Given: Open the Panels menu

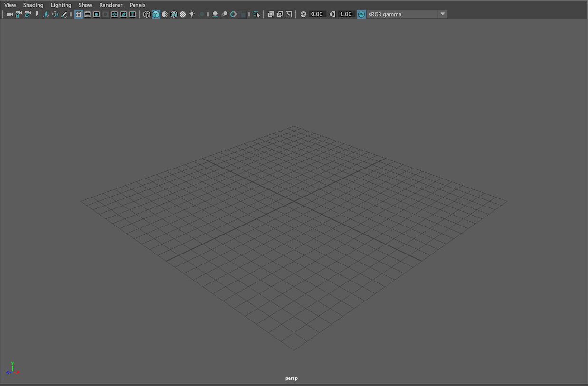Looking at the screenshot, I should 137,5.
